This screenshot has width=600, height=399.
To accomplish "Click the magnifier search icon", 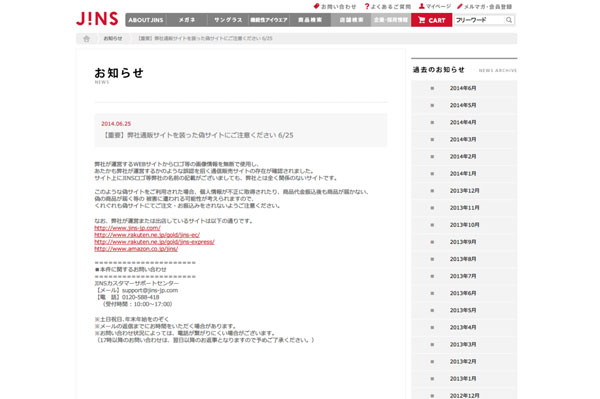I will 509,20.
